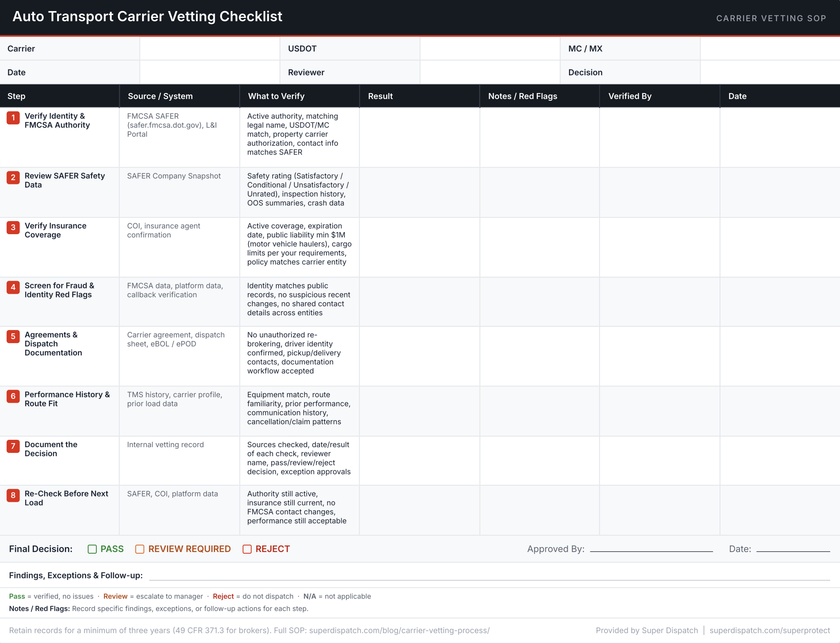Click Verify Insurance Coverage step title
Viewport: 840px width, 643px height.
click(56, 231)
